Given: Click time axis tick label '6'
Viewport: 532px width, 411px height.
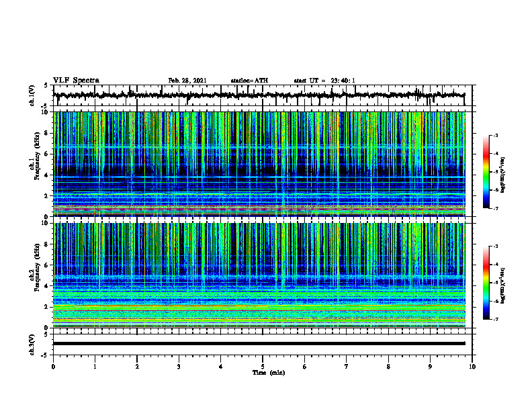Looking at the screenshot, I should pyautogui.click(x=305, y=367).
